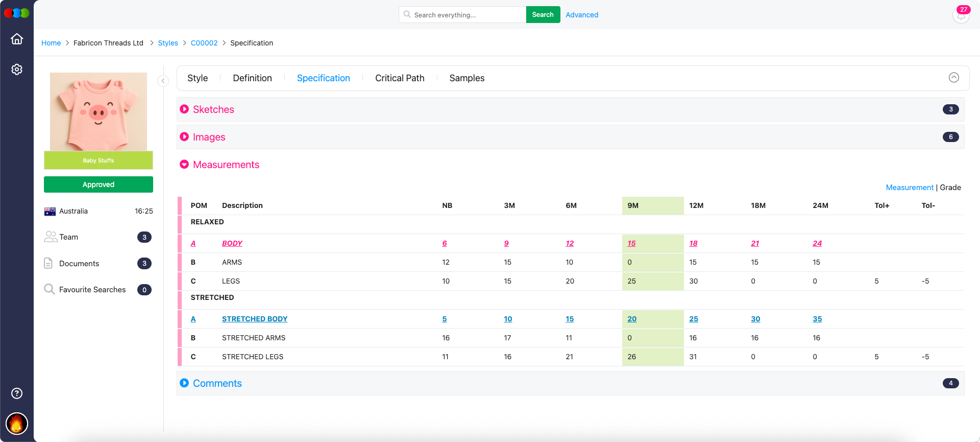980x442 pixels.
Task: Open the Documents icon in left panel
Action: 48,263
